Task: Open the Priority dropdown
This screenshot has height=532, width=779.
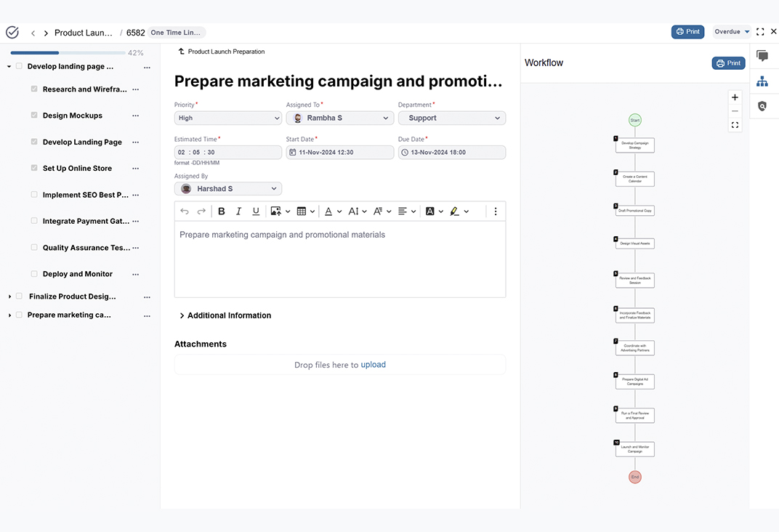Action: click(x=227, y=118)
